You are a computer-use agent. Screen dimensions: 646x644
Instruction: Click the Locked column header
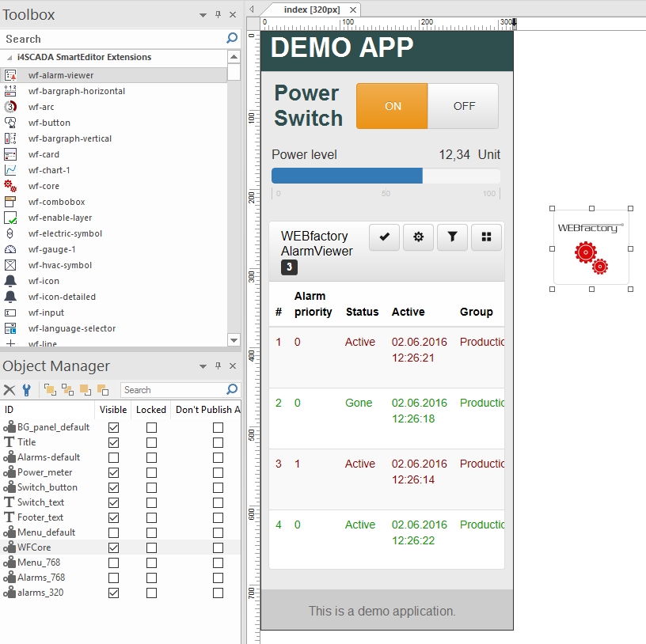pyautogui.click(x=150, y=410)
